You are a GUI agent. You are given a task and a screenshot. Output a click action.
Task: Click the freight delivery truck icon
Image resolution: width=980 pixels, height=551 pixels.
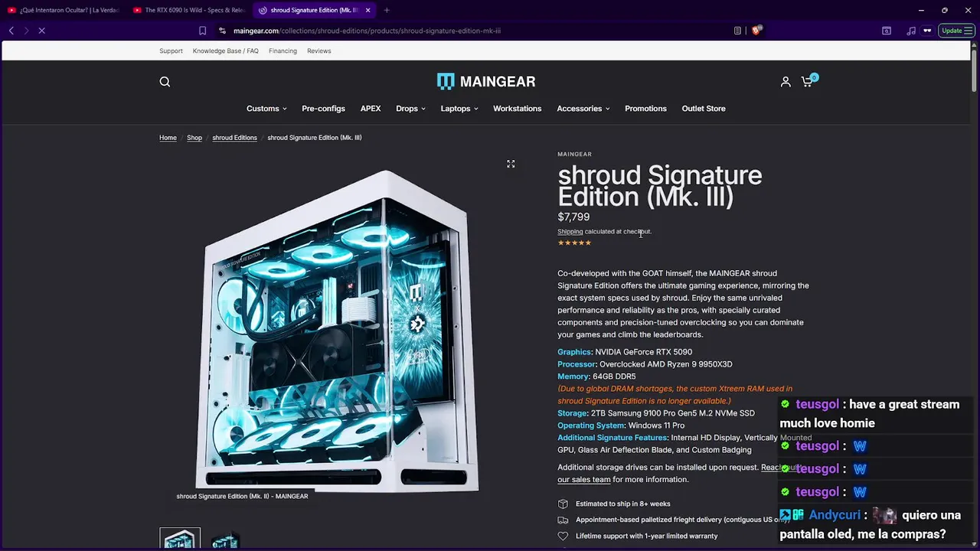[563, 520]
